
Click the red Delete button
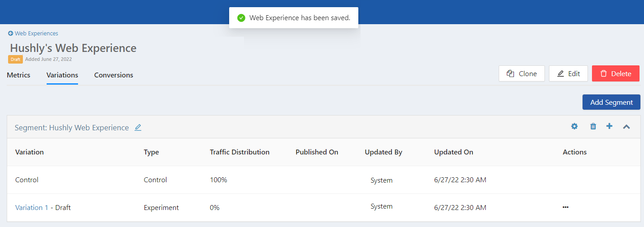tap(616, 73)
